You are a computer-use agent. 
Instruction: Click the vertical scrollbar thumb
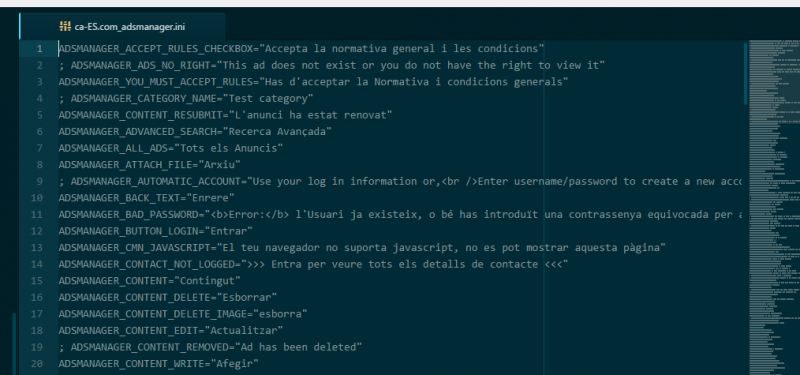pos(745,73)
